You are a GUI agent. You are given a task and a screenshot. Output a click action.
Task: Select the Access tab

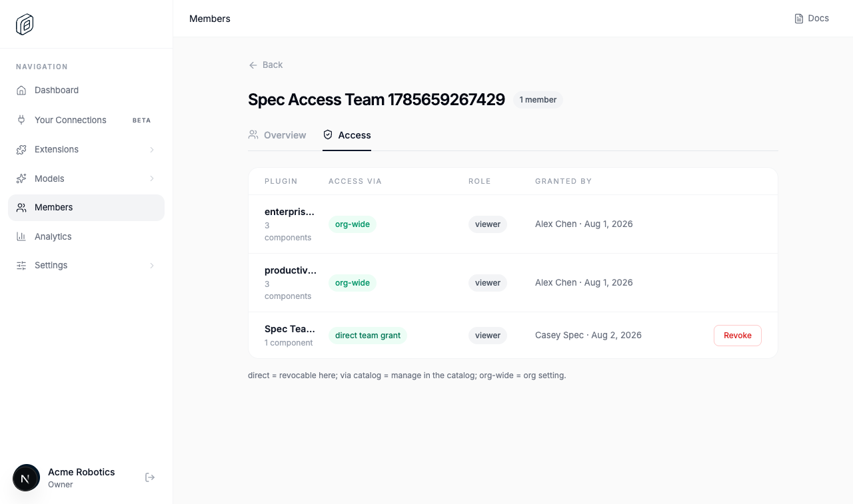coord(347,135)
